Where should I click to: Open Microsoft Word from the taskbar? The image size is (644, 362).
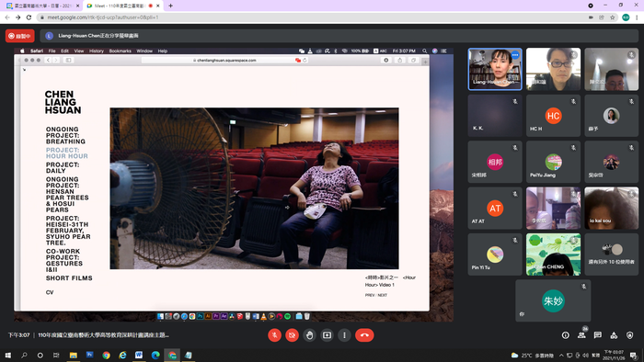[x=139, y=355]
